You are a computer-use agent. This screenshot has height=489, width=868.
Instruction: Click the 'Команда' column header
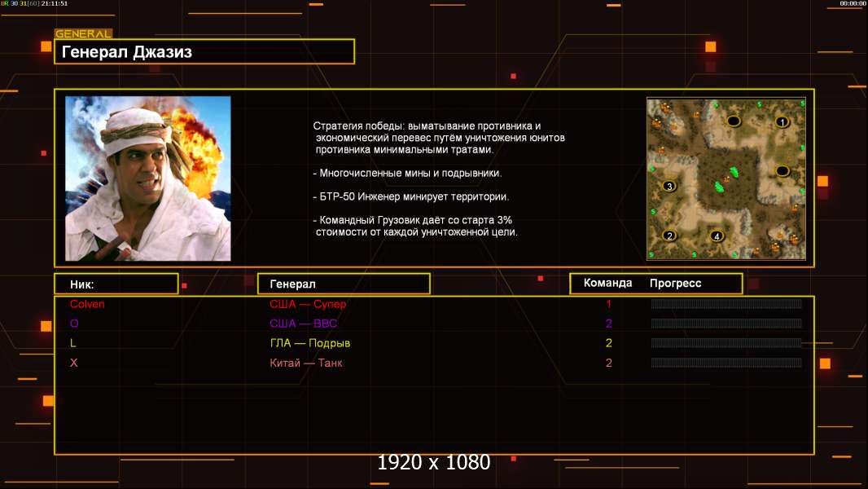coord(607,283)
